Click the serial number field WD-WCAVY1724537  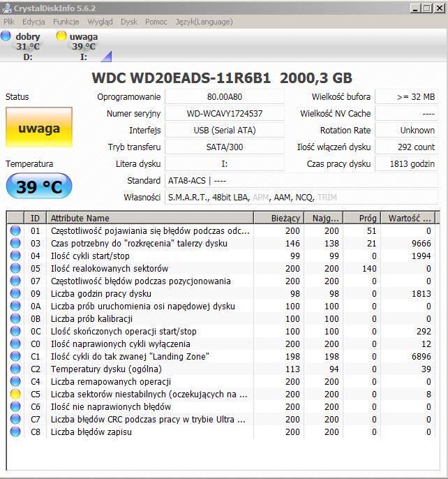point(225,114)
